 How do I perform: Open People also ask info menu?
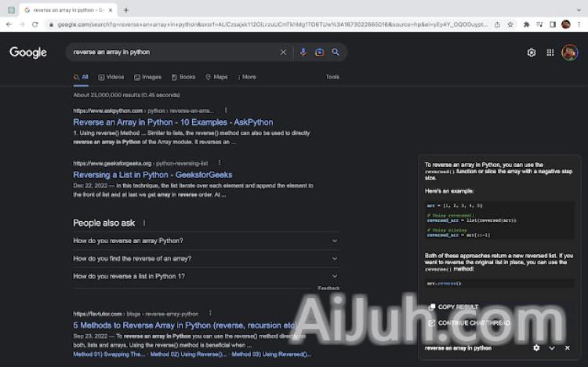pos(144,223)
